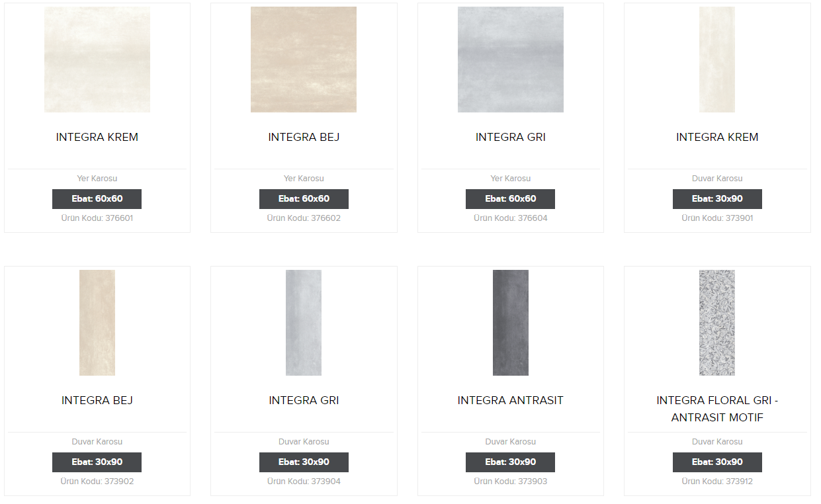Click the INTEGRA BEJ title under Yer Karosu card
This screenshot has width=821, height=504.
(x=304, y=138)
